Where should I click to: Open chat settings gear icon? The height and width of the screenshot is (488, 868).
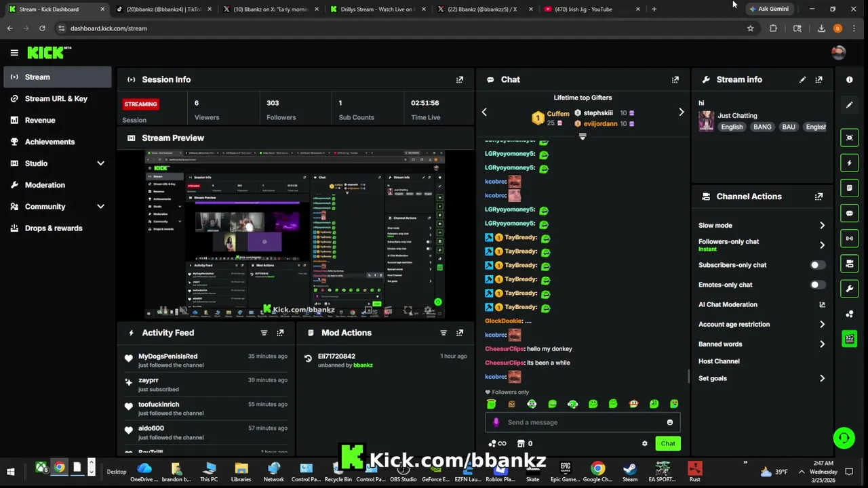tap(645, 443)
